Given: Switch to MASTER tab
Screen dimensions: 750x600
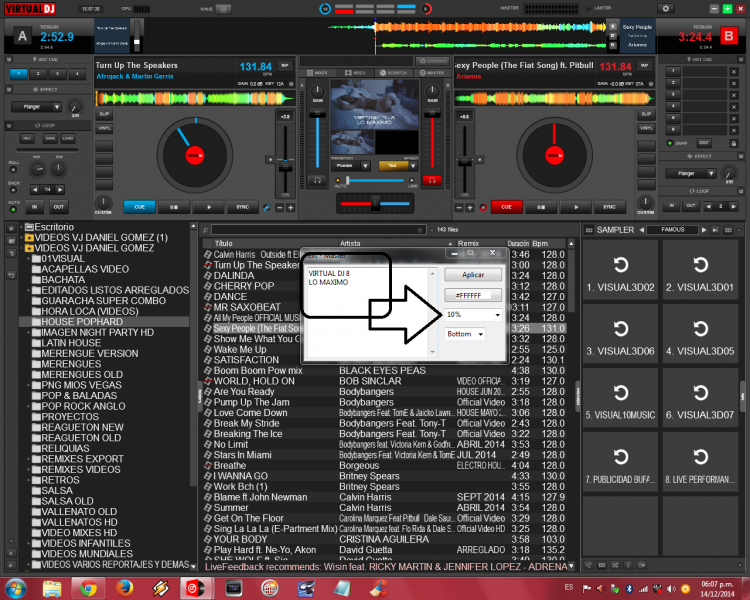Looking at the screenshot, I should [x=432, y=73].
